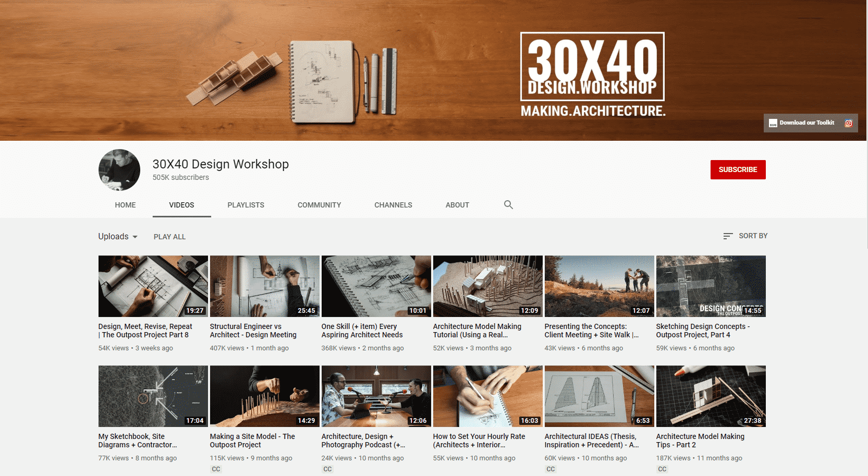The image size is (868, 476).
Task: Click 115K views • 9 months ago text
Action: pyautogui.click(x=251, y=458)
